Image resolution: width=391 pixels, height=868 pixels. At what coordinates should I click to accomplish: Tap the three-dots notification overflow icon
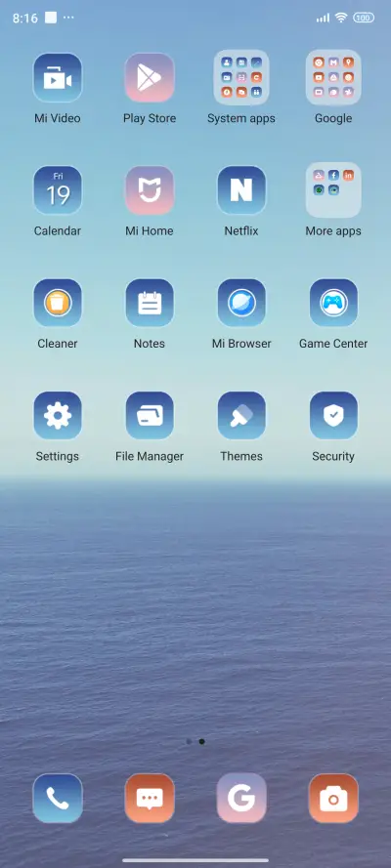pos(68,18)
